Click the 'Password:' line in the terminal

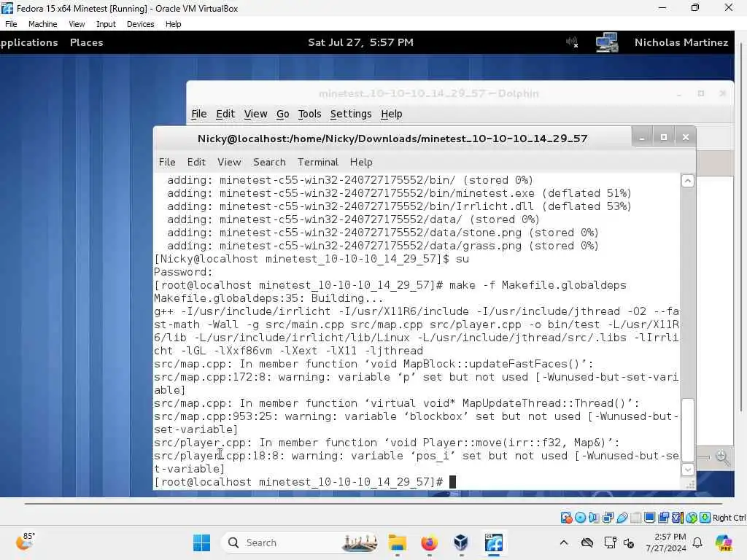pos(183,272)
